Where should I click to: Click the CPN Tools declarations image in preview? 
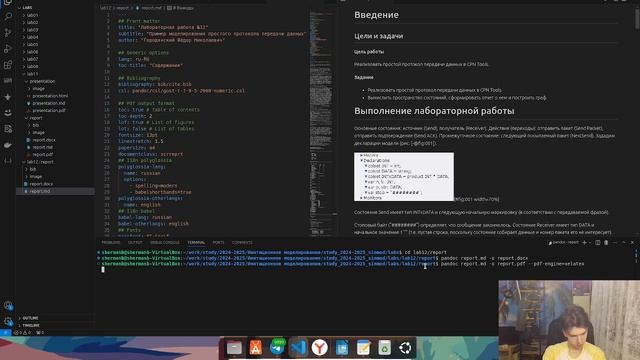(x=404, y=177)
